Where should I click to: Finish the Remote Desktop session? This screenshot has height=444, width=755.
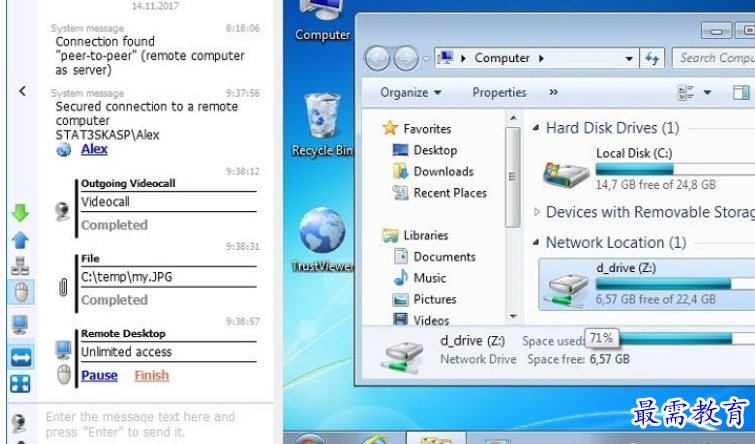151,376
